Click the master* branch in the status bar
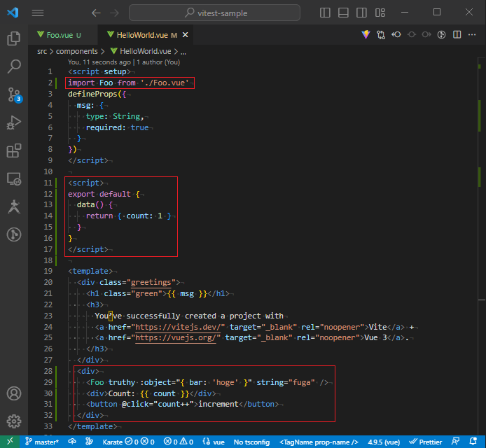This screenshot has height=448, width=486. pos(42,442)
